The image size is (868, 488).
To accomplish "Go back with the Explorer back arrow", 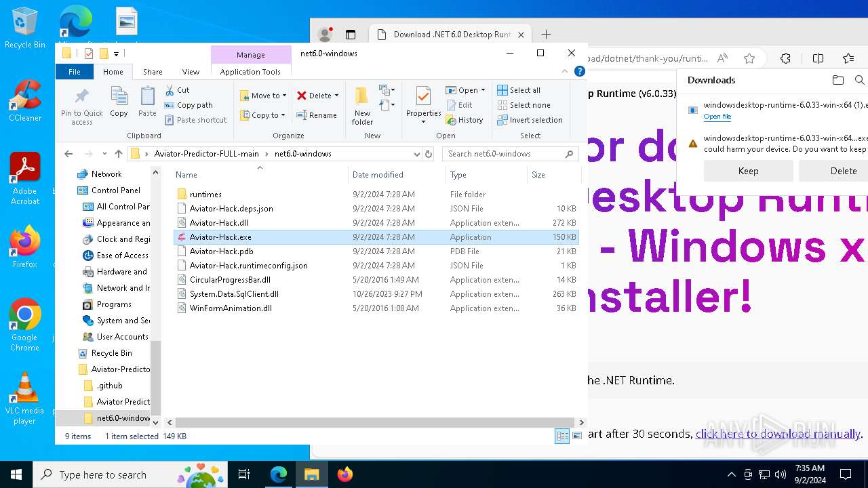I will click(68, 154).
